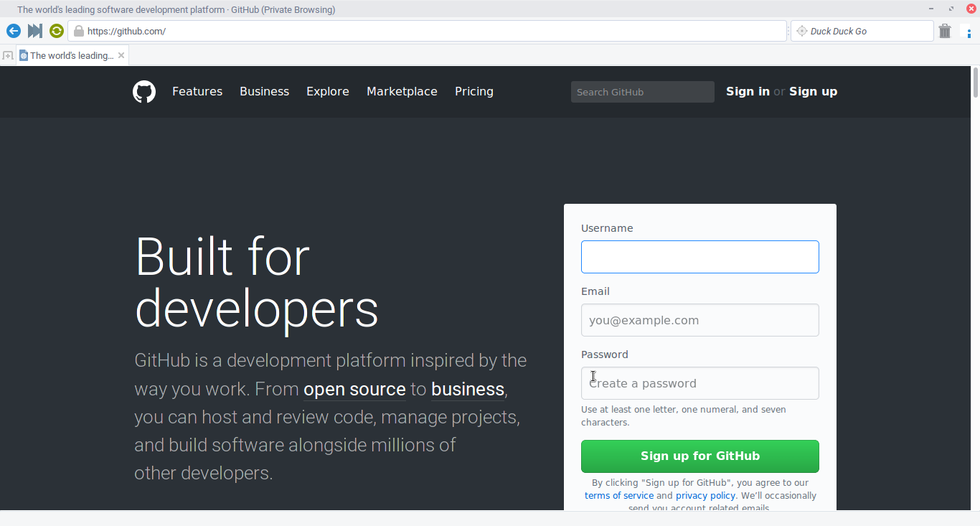Click the padlock security icon
Image resolution: width=980 pixels, height=526 pixels.
(77, 31)
